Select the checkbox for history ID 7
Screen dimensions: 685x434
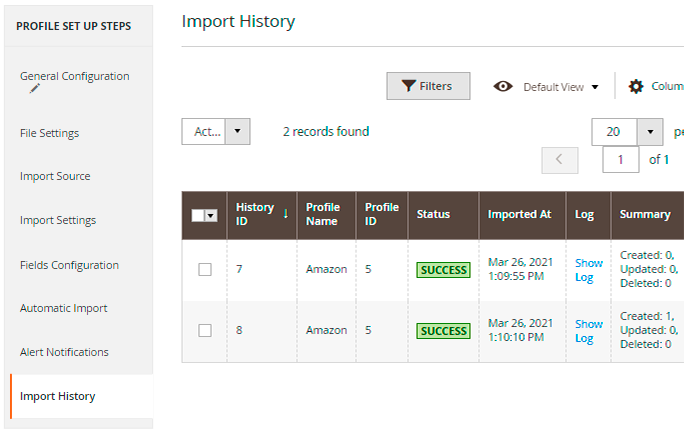(205, 269)
